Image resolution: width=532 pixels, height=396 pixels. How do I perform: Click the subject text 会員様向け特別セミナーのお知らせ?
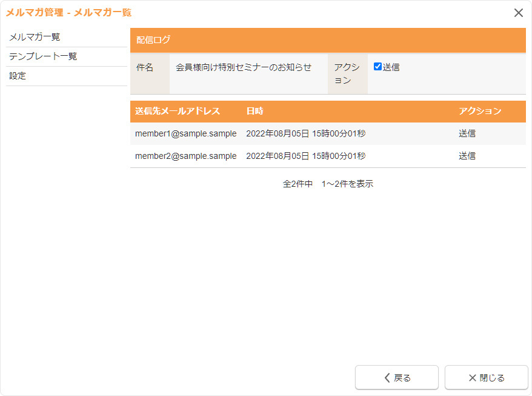(244, 67)
